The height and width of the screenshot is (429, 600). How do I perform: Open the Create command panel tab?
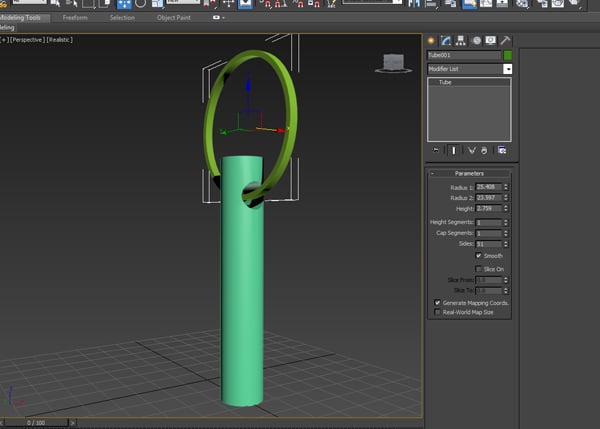(431, 41)
